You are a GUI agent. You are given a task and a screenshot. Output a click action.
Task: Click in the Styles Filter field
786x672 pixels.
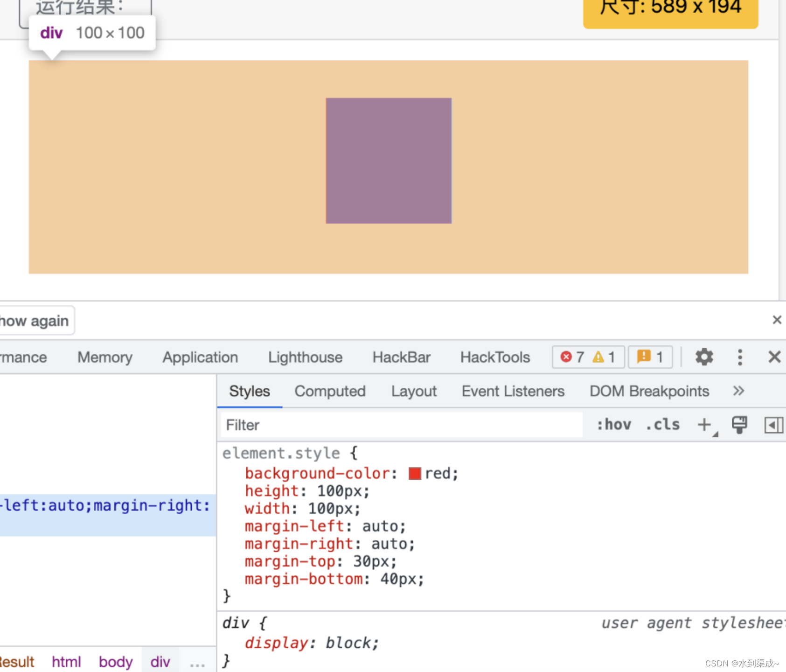click(401, 425)
